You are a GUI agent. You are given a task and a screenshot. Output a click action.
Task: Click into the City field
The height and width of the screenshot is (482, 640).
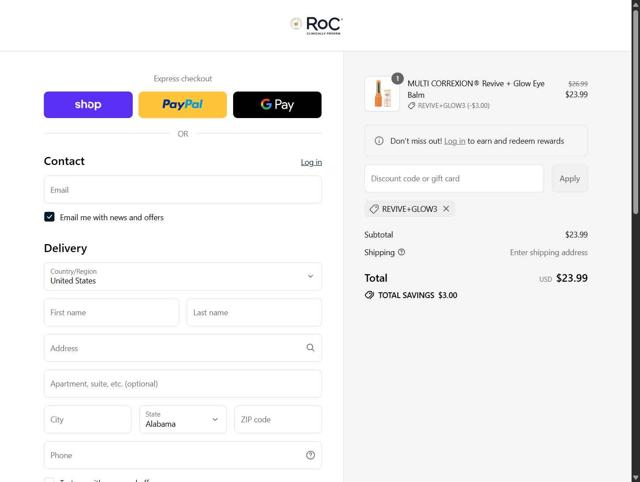tap(87, 419)
